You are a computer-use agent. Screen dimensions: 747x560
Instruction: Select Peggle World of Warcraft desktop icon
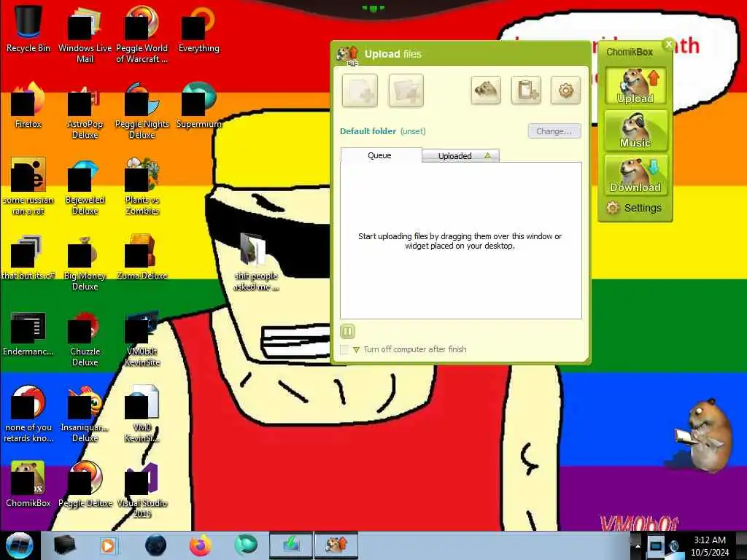coord(142,34)
